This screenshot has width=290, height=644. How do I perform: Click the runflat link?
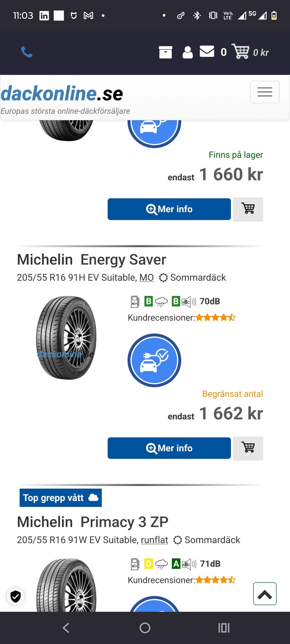154,540
